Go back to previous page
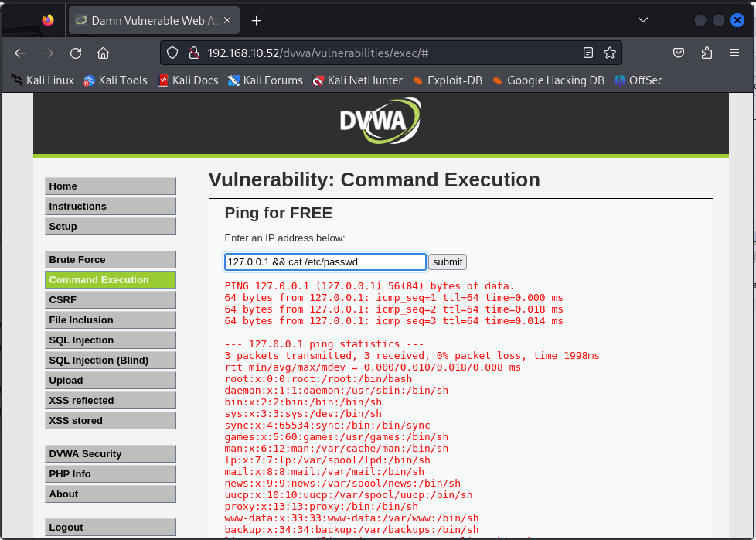Image resolution: width=756 pixels, height=540 pixels. (x=20, y=53)
